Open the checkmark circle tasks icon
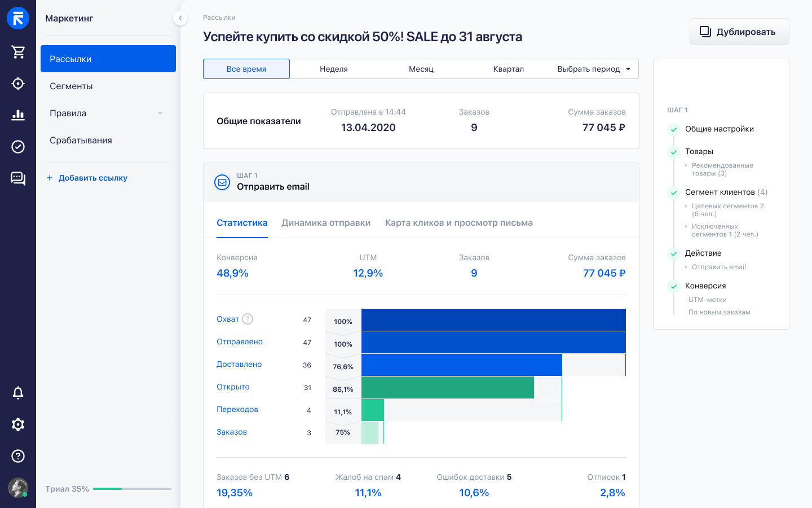 pyautogui.click(x=18, y=147)
